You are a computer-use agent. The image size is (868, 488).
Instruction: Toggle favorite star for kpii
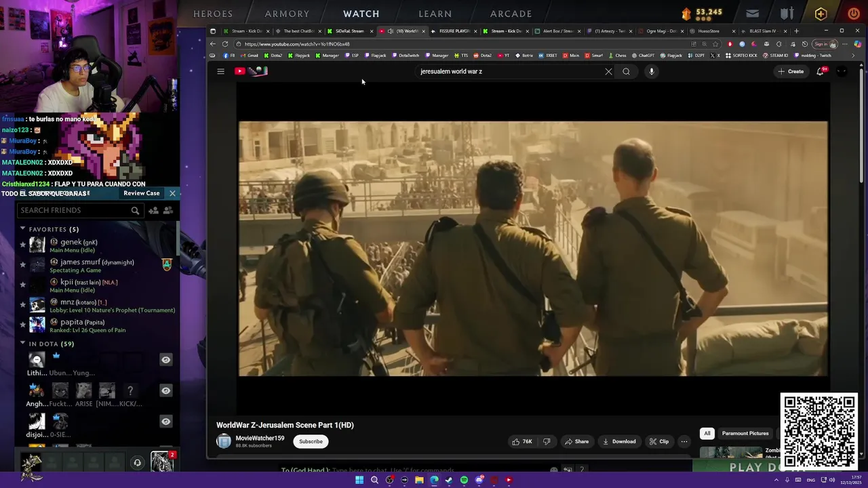coord(22,285)
